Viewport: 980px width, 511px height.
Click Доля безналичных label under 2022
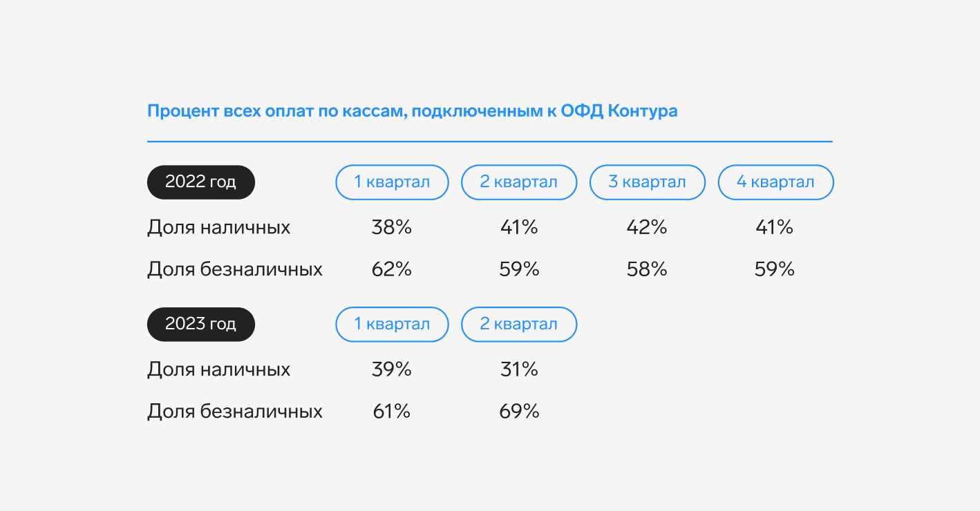[235, 269]
